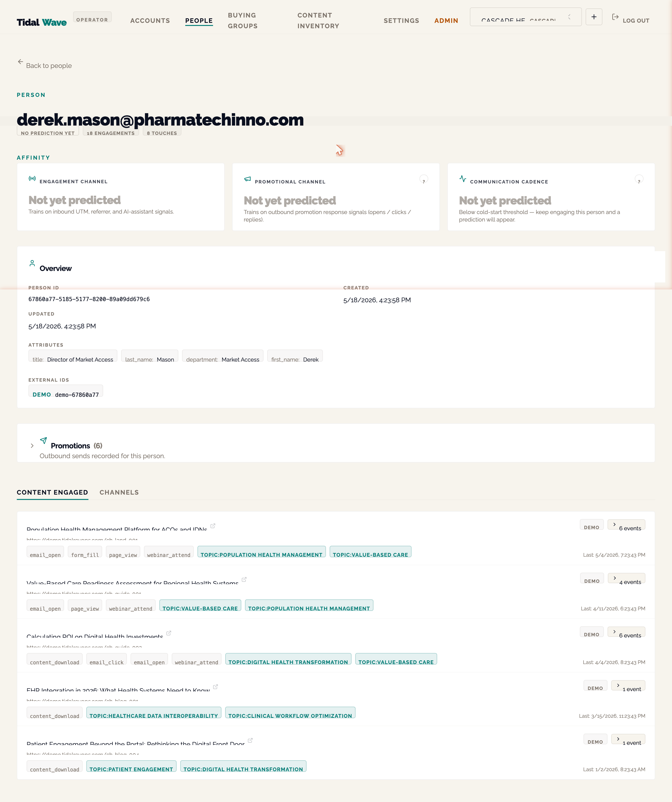Click Topic:Clinical Workflow Optimization tag
672x802 pixels.
(290, 713)
